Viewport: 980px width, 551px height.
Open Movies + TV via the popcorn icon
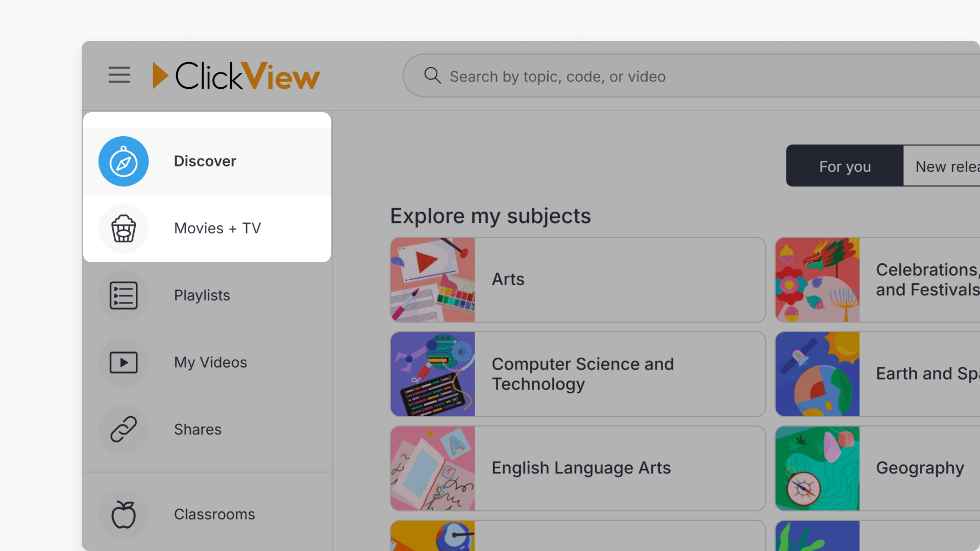[123, 228]
